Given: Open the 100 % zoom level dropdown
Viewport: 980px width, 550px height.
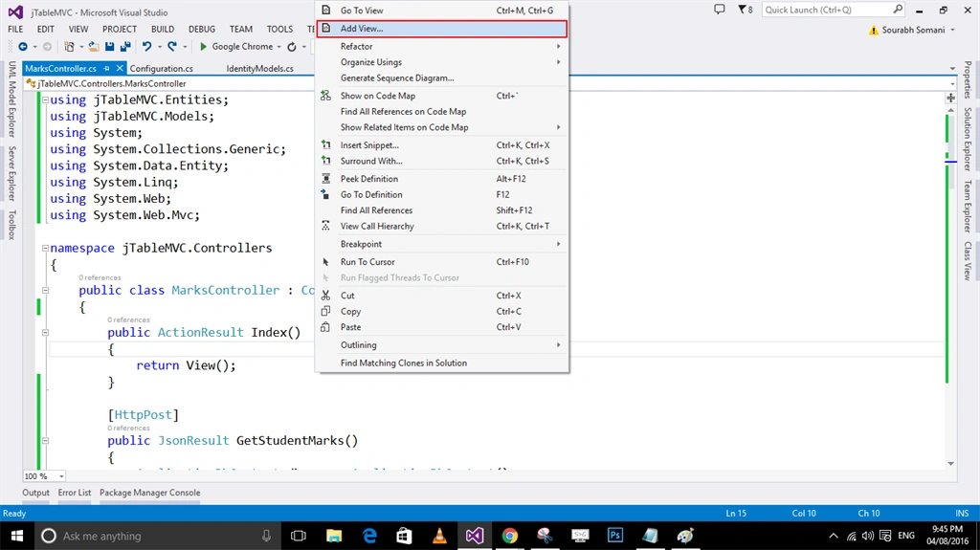Looking at the screenshot, I should 61,476.
